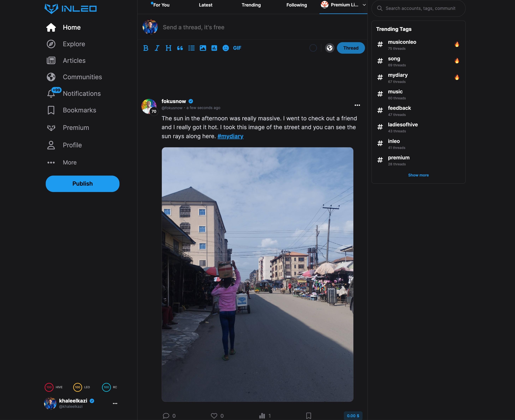Image resolution: width=515 pixels, height=420 pixels.
Task: Bookmark fokusnow's thread
Action: click(x=308, y=416)
